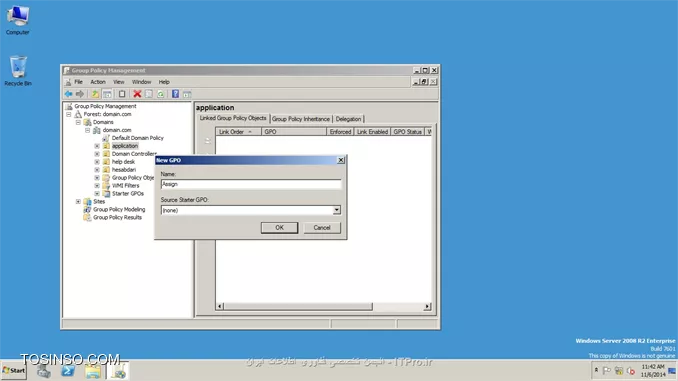The width and height of the screenshot is (678, 381).
Task: Open Computer desktop icon
Action: 17,20
